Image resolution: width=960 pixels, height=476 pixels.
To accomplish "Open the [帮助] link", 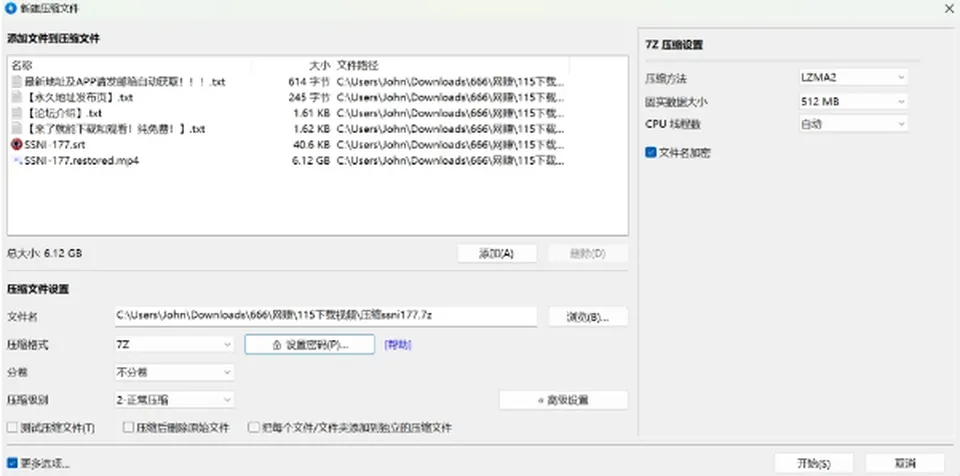I will click(x=398, y=345).
